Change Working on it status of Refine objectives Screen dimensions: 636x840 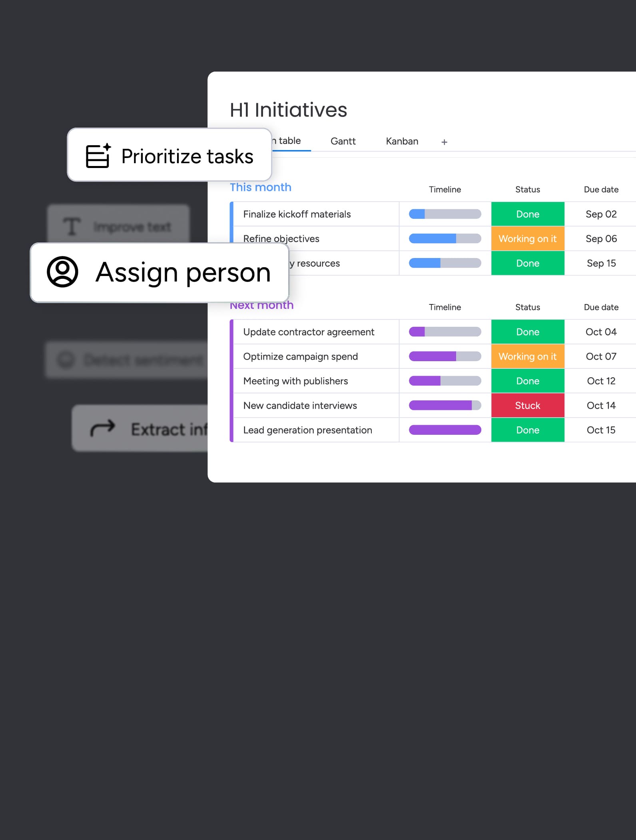(x=527, y=239)
